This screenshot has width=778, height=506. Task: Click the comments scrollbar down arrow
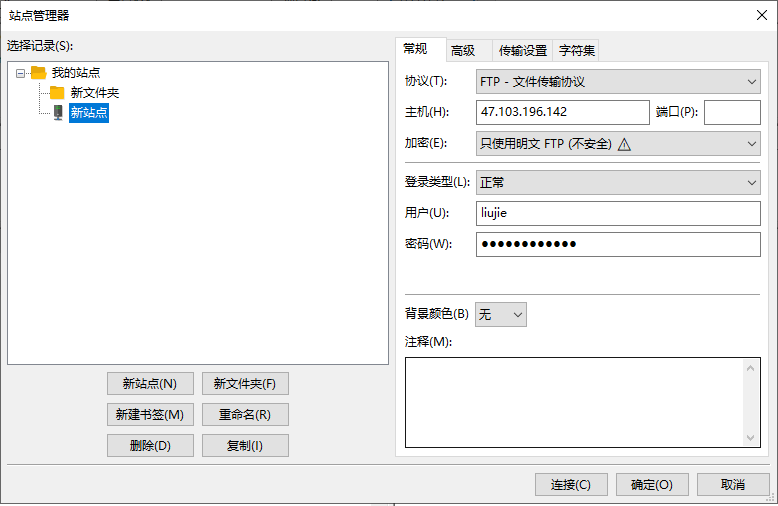[751, 438]
